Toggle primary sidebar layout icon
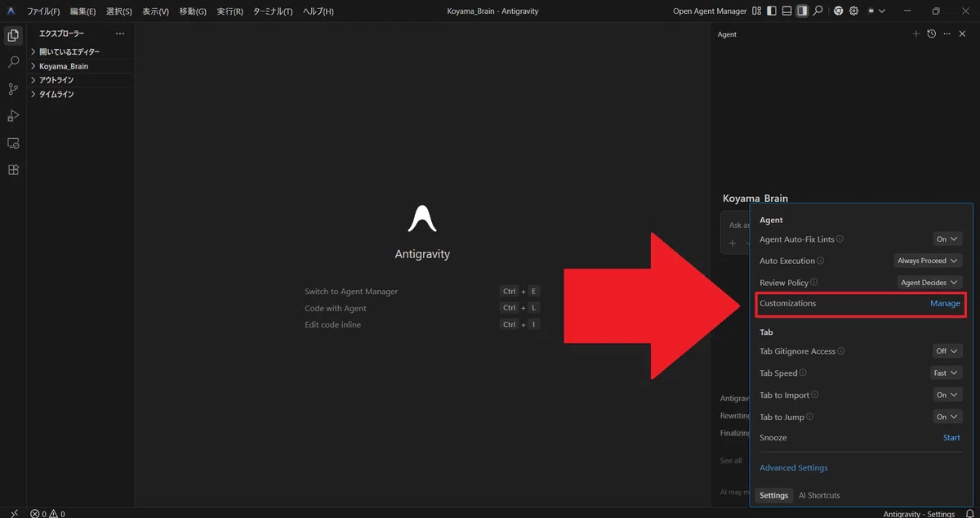The height and width of the screenshot is (518, 980). coord(772,11)
